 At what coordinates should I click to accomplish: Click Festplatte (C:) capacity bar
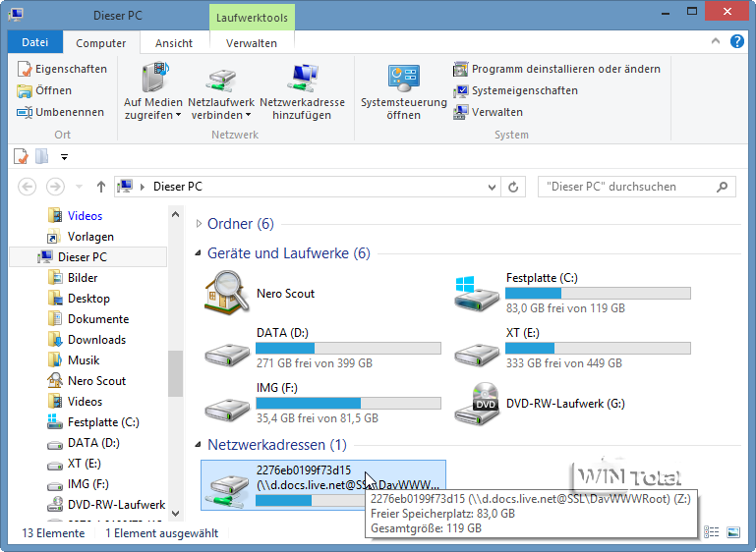(598, 293)
